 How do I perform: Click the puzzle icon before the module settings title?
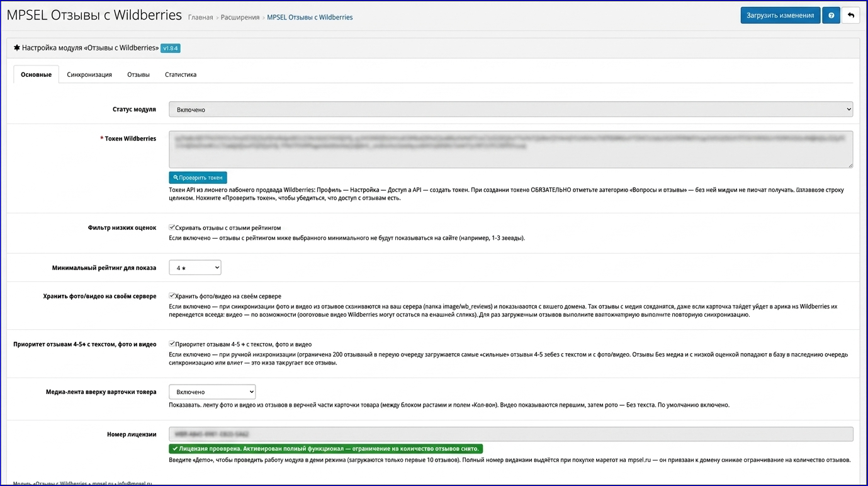pyautogui.click(x=17, y=48)
